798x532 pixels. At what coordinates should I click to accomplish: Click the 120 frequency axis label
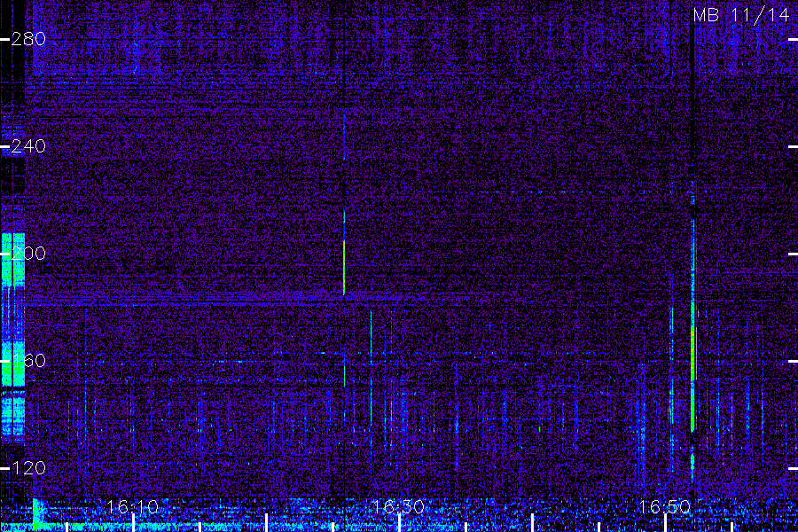28,468
